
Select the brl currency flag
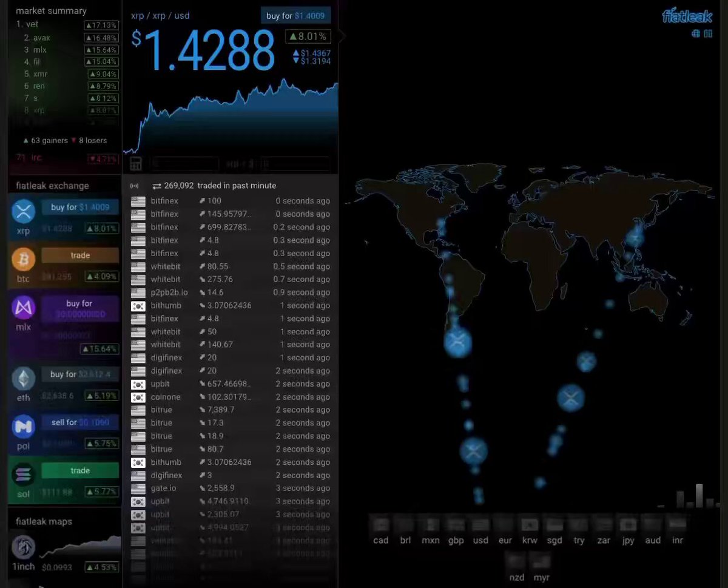[x=405, y=525]
